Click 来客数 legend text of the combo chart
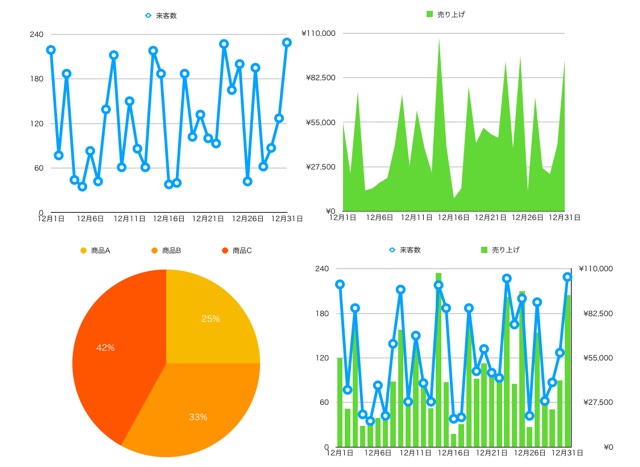Screen dimensions: 640x467 [410, 249]
